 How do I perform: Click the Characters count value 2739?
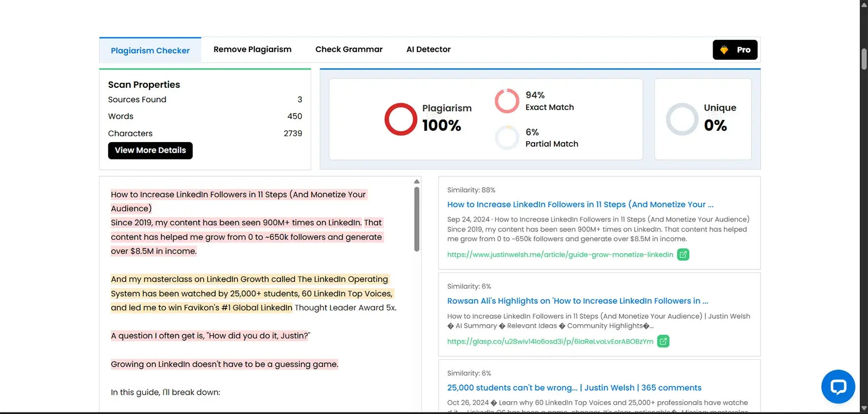point(293,133)
